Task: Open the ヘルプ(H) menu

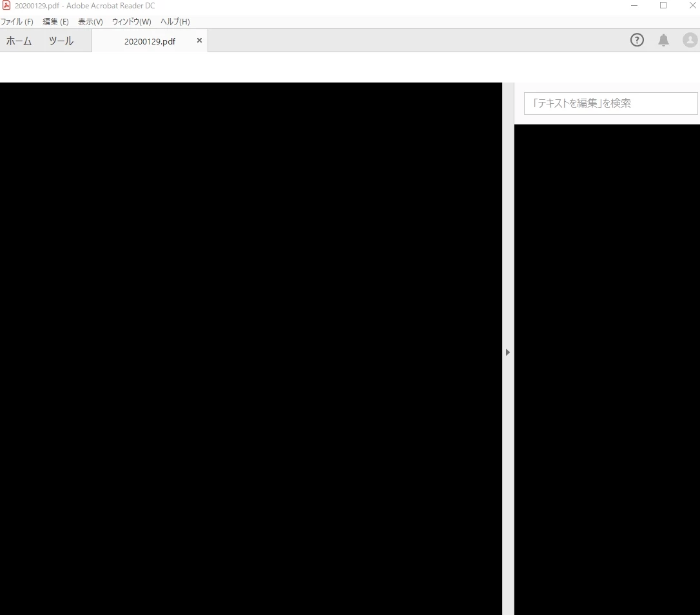Action: [x=175, y=21]
